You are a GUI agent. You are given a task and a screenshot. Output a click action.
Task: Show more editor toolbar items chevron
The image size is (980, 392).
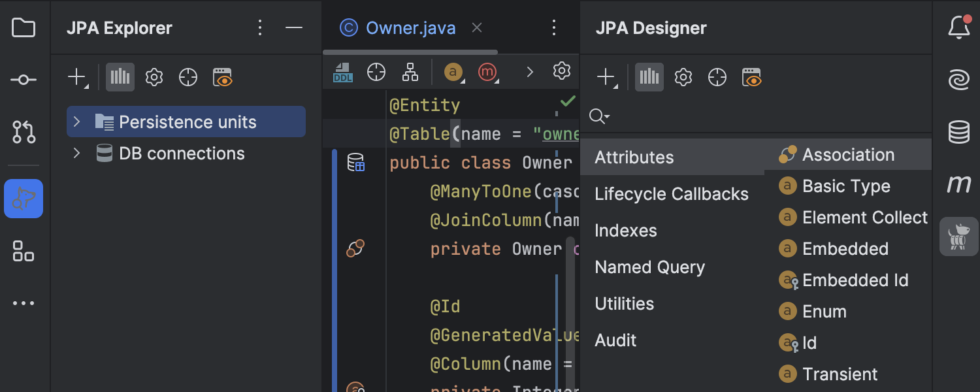point(530,72)
